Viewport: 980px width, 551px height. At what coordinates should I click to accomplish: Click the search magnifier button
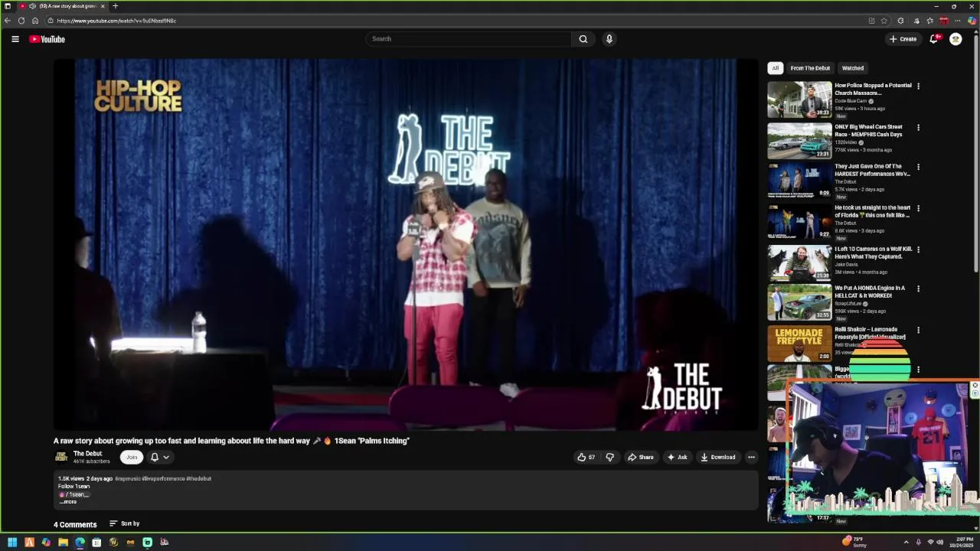point(583,39)
